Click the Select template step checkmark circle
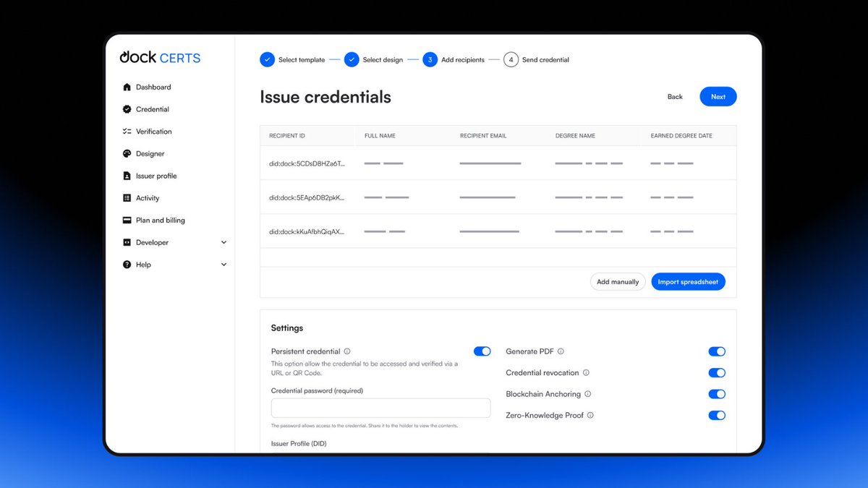868x488 pixels. coord(267,60)
